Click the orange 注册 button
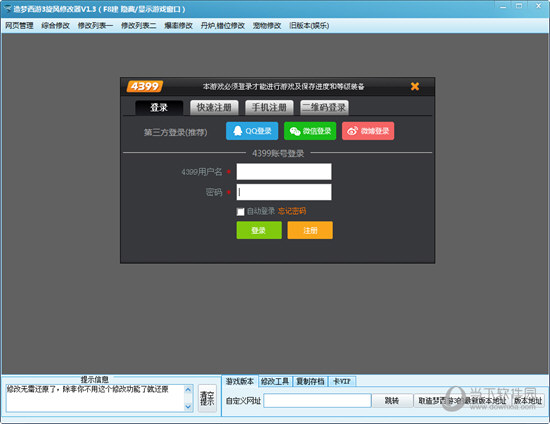 [310, 230]
